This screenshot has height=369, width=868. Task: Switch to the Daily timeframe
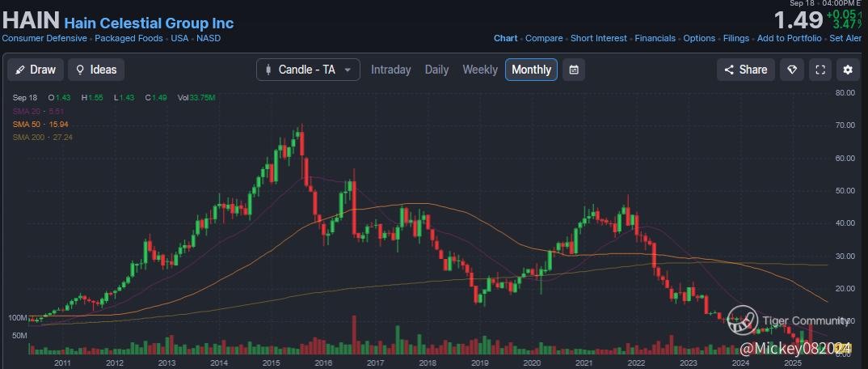[x=436, y=70]
